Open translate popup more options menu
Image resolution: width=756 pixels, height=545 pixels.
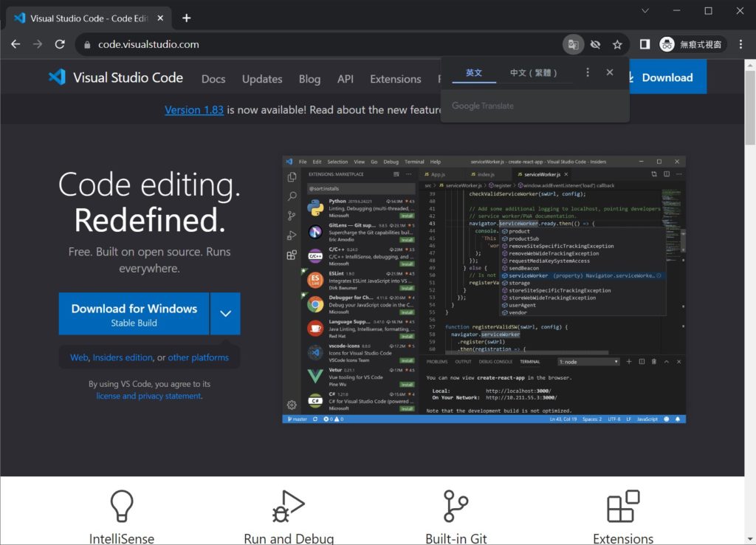click(x=587, y=72)
